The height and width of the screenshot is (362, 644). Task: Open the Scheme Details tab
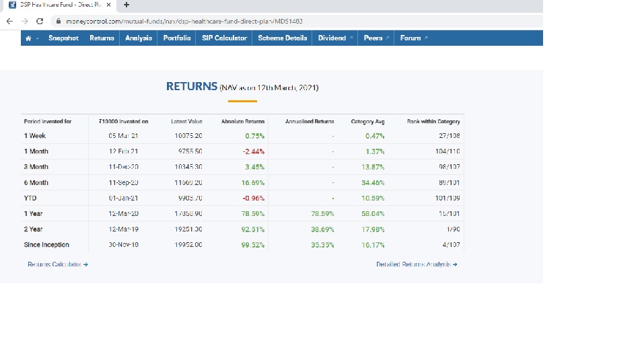(x=282, y=38)
